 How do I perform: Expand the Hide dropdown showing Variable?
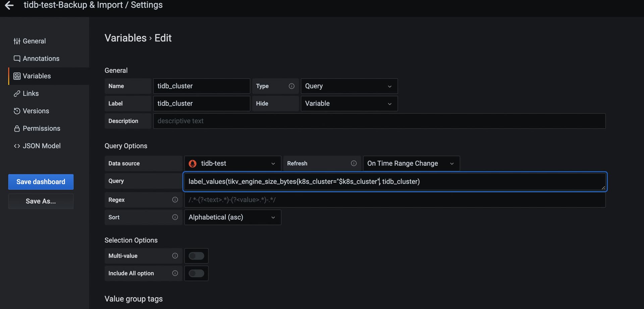click(349, 104)
